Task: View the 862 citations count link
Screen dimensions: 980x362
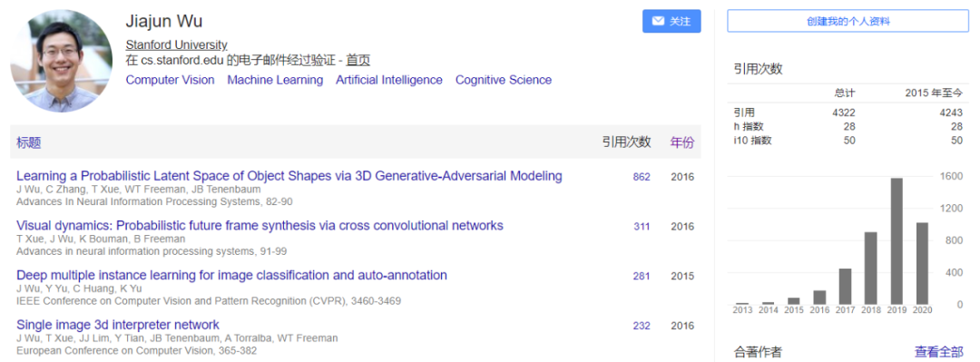Action: [x=642, y=177]
